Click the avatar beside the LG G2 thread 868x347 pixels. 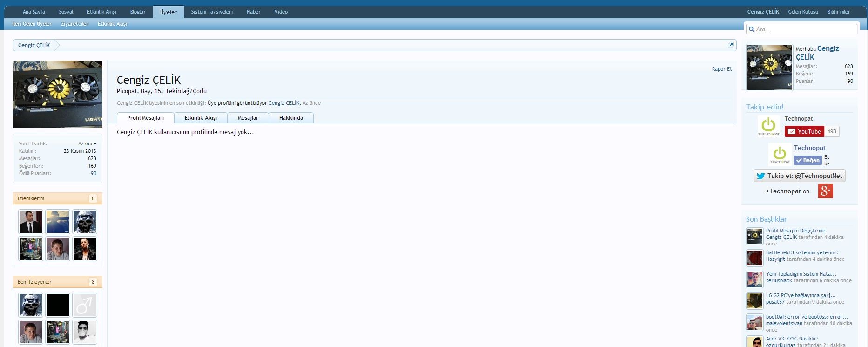click(x=755, y=301)
